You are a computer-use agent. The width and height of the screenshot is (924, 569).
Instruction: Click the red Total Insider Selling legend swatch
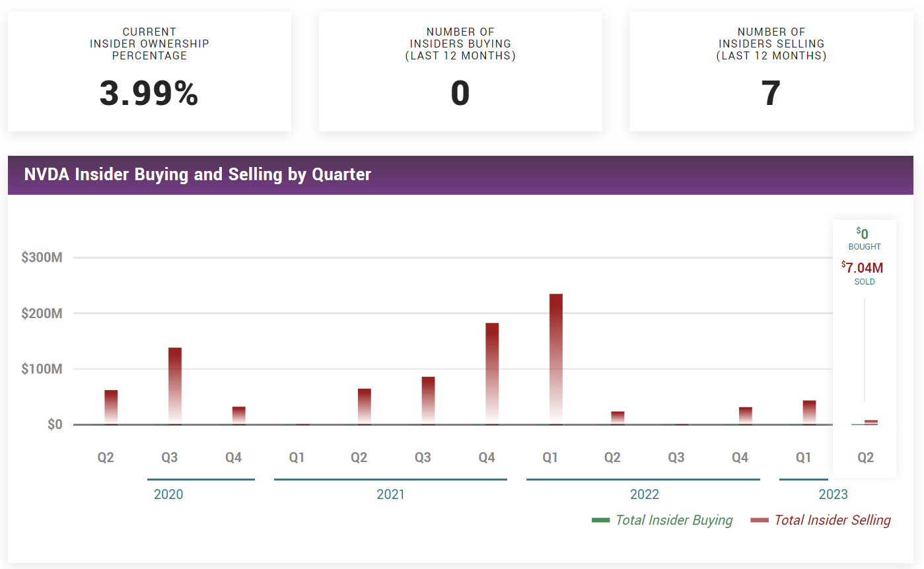[x=760, y=520]
